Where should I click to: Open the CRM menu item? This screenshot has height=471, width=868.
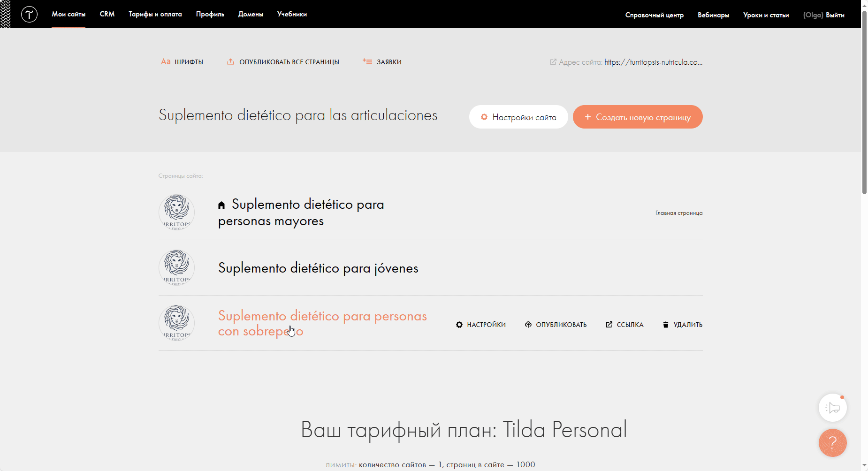pos(107,14)
